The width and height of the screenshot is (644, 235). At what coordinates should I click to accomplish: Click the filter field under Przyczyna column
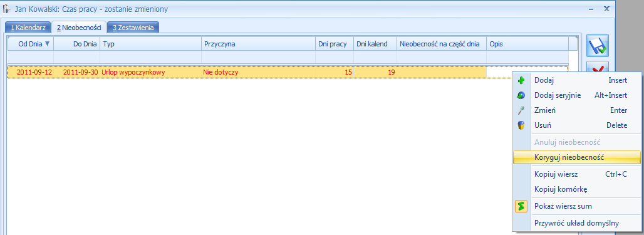click(x=258, y=56)
